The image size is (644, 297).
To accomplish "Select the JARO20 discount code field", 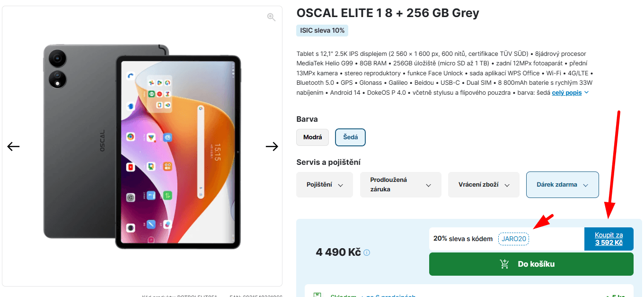I will tap(513, 239).
